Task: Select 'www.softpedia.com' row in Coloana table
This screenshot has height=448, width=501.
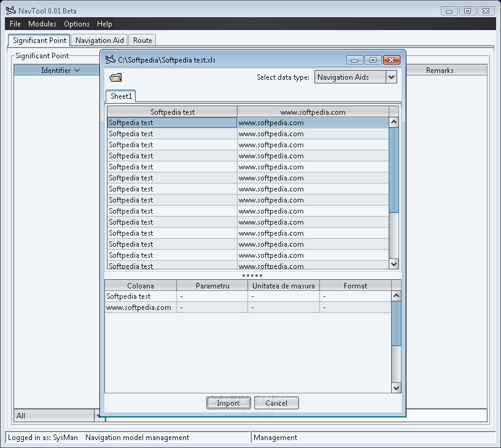Action: click(x=248, y=307)
